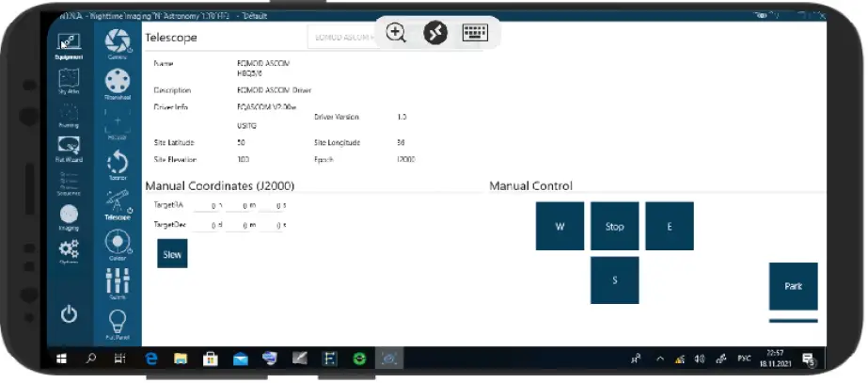The height and width of the screenshot is (383, 868).
Task: Launch Microsoft Edge from the taskbar
Action: [150, 359]
